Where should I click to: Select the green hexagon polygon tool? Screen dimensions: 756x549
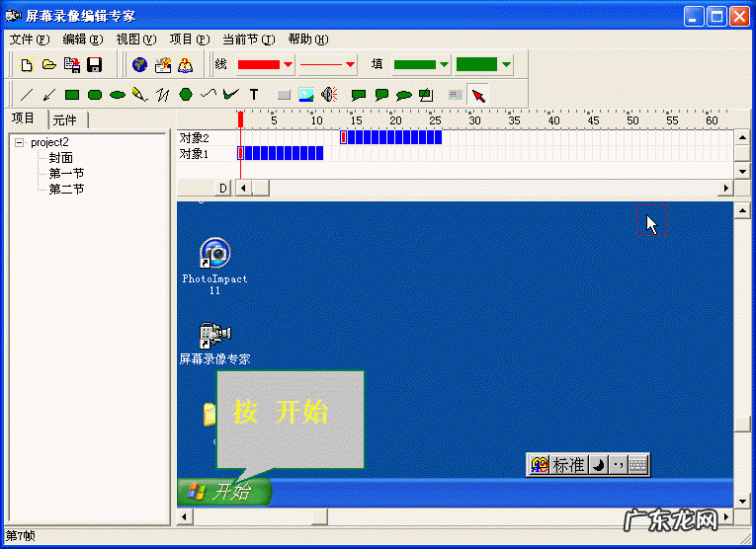pyautogui.click(x=185, y=95)
